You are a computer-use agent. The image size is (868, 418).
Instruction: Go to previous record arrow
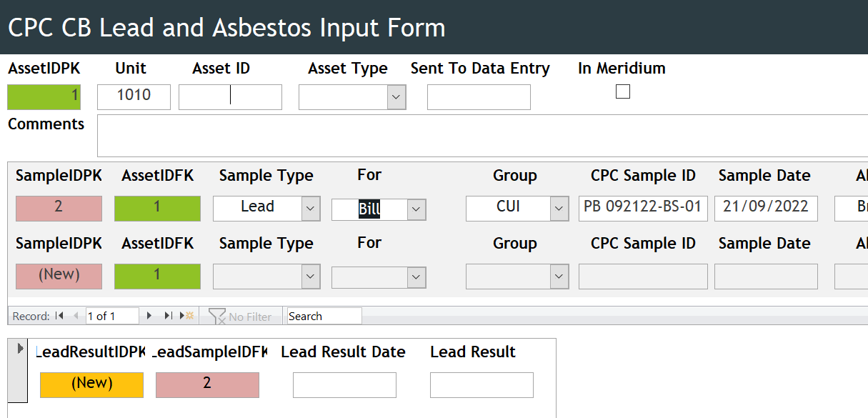pyautogui.click(x=76, y=316)
